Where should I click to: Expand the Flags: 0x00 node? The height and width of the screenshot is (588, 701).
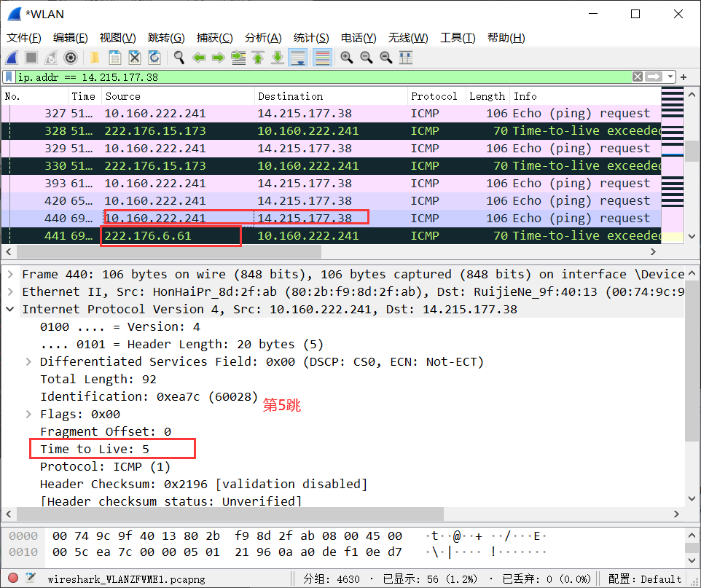[28, 414]
